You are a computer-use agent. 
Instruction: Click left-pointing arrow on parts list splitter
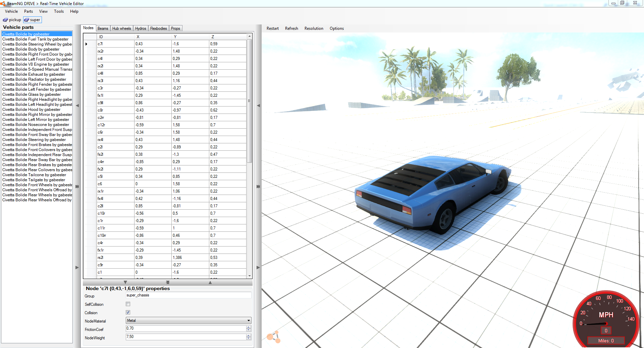77,106
